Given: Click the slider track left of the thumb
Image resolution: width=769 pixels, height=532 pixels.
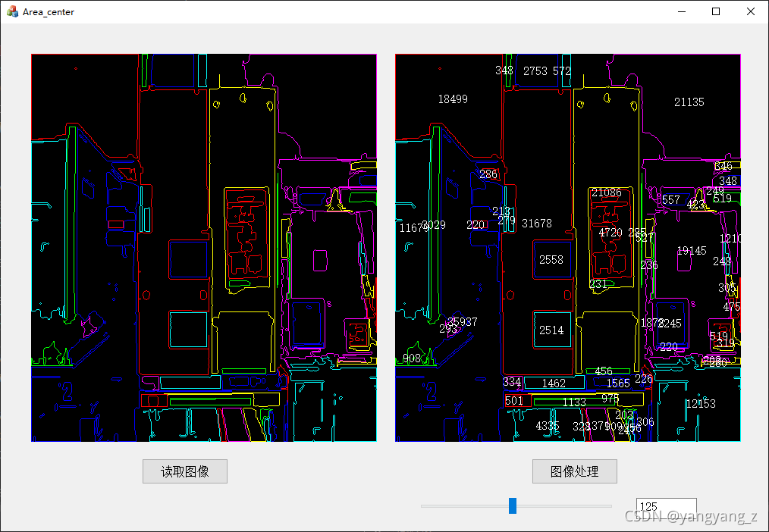Looking at the screenshot, I should [x=463, y=505].
